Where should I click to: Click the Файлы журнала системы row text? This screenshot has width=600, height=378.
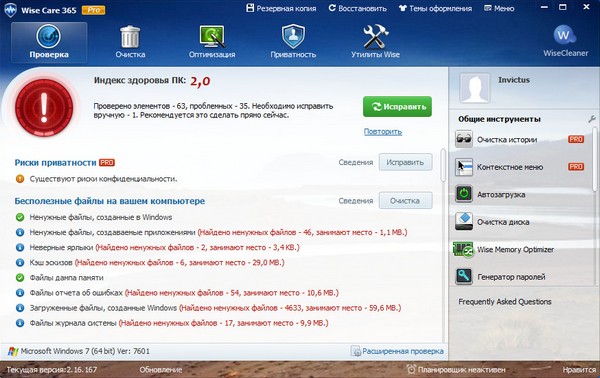coord(179,323)
